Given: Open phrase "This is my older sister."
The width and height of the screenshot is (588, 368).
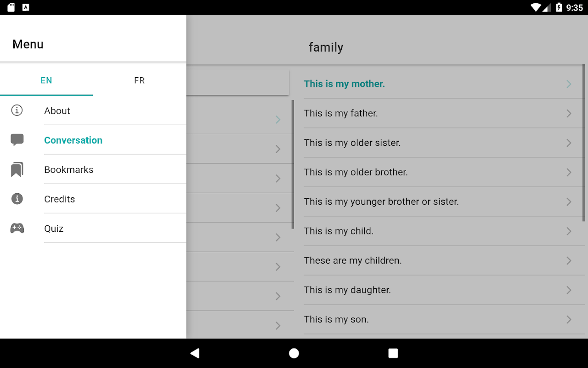Looking at the screenshot, I should pyautogui.click(x=352, y=143).
